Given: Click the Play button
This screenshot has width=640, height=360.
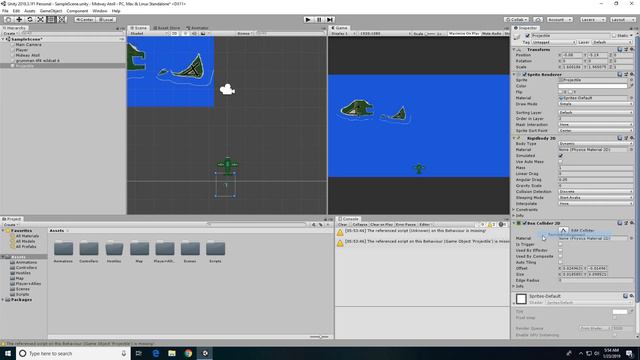Looking at the screenshot, I should pyautogui.click(x=308, y=20).
